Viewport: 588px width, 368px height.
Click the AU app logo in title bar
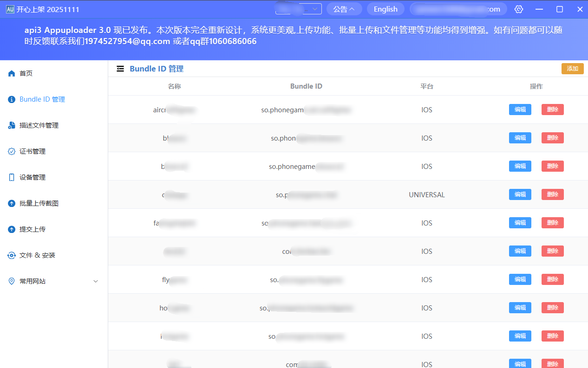pyautogui.click(x=10, y=9)
